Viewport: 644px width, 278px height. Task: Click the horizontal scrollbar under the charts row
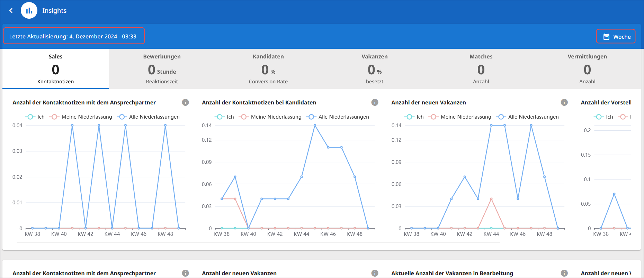point(258,242)
